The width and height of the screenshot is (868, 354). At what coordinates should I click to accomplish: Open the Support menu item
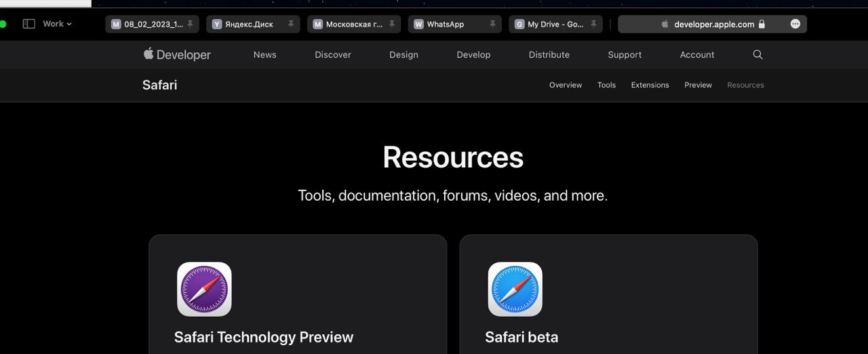click(625, 55)
